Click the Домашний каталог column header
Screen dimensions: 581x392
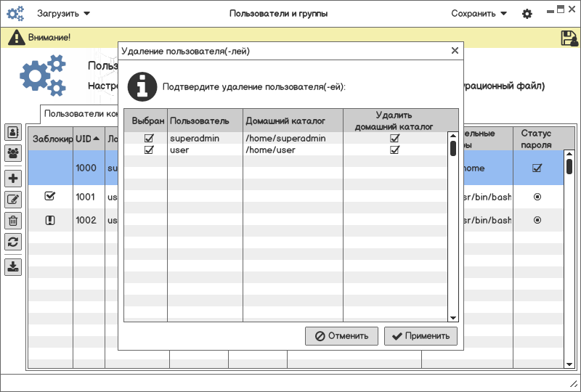tap(293, 121)
